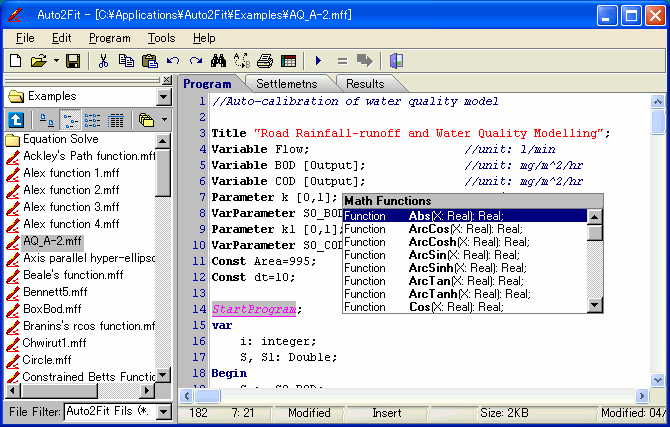Open the File Filter dropdown

tap(164, 412)
